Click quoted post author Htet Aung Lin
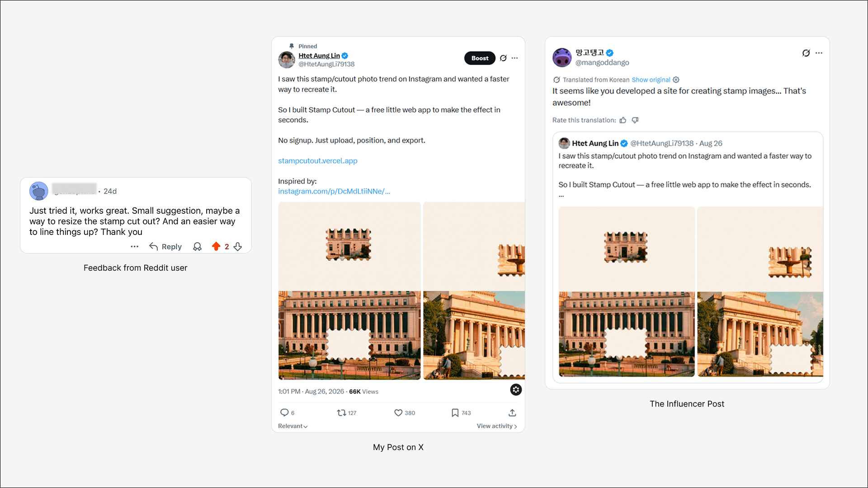The image size is (868, 488). (595, 143)
